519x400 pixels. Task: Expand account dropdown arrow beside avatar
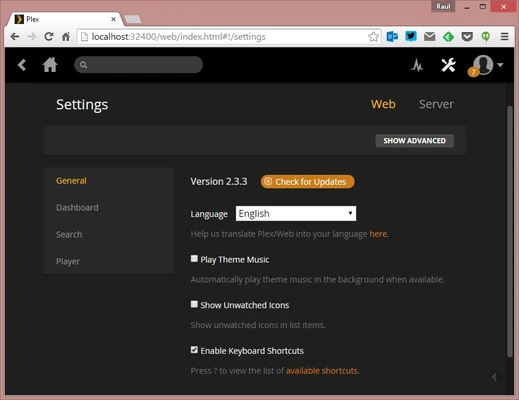click(500, 65)
